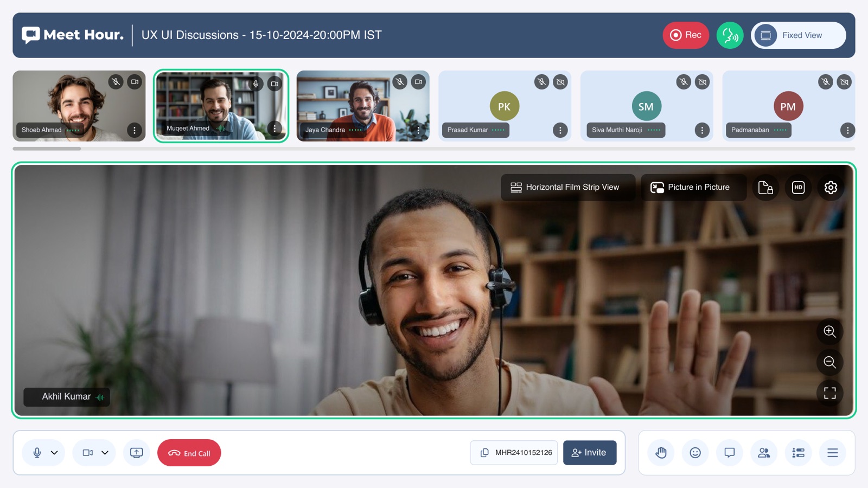Enable Prasad Kumar's camera icon
Screen dimensions: 868x488
tap(560, 82)
